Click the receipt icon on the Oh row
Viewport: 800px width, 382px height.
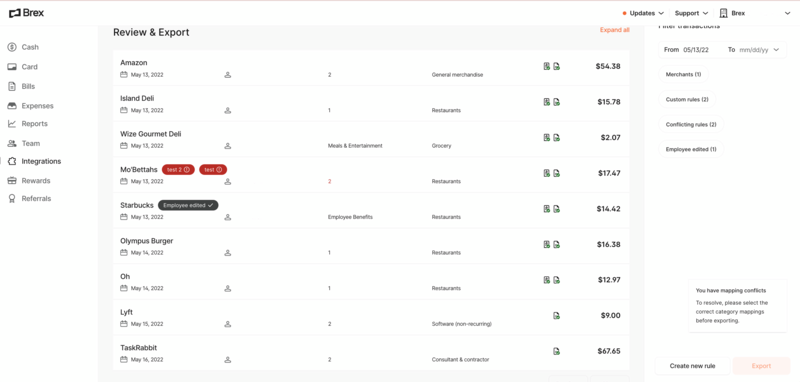click(x=546, y=280)
